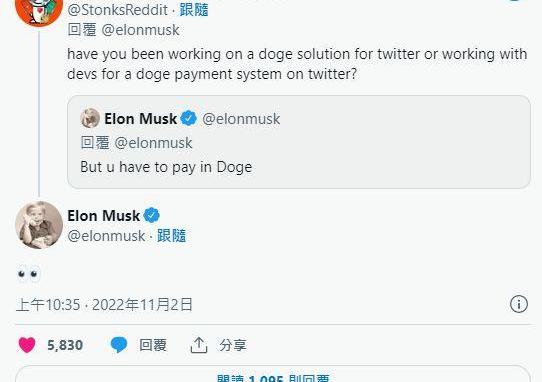Open the read 1,095 replies button

coord(273,374)
